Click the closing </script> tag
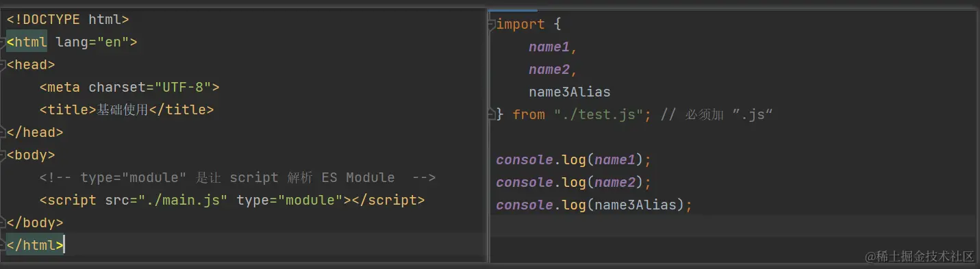Image resolution: width=980 pixels, height=269 pixels. click(388, 200)
